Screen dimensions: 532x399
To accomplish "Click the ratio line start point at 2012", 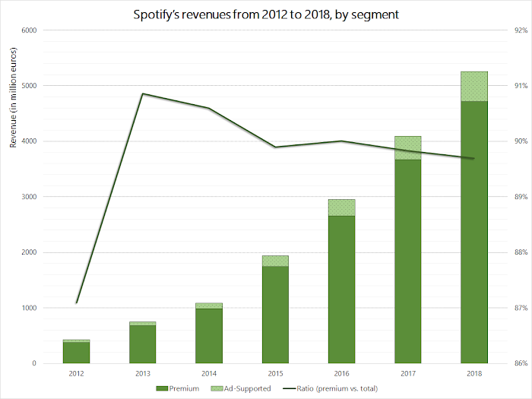I will click(76, 303).
